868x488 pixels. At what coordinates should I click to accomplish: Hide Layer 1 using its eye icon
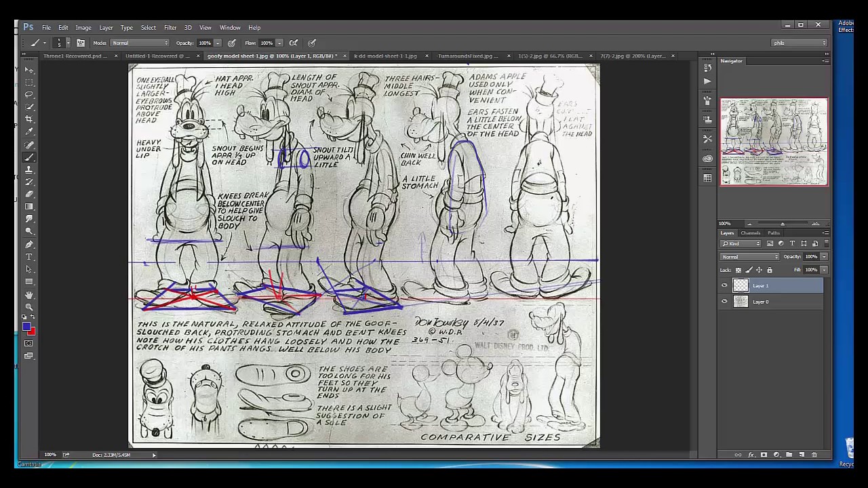(x=724, y=285)
